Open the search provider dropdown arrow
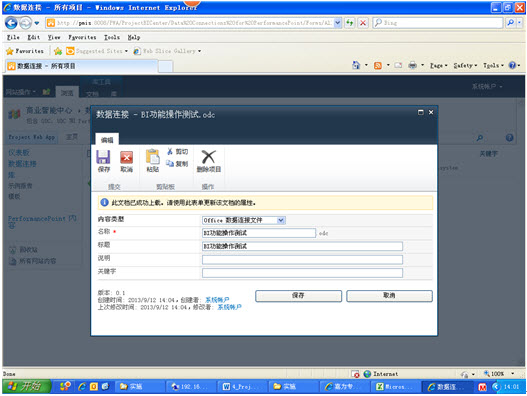 520,23
